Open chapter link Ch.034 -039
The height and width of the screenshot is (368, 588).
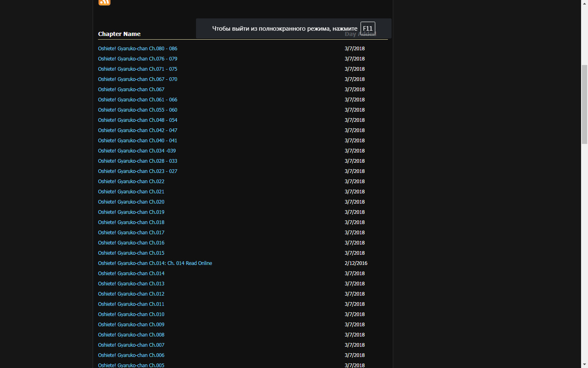[x=137, y=151]
